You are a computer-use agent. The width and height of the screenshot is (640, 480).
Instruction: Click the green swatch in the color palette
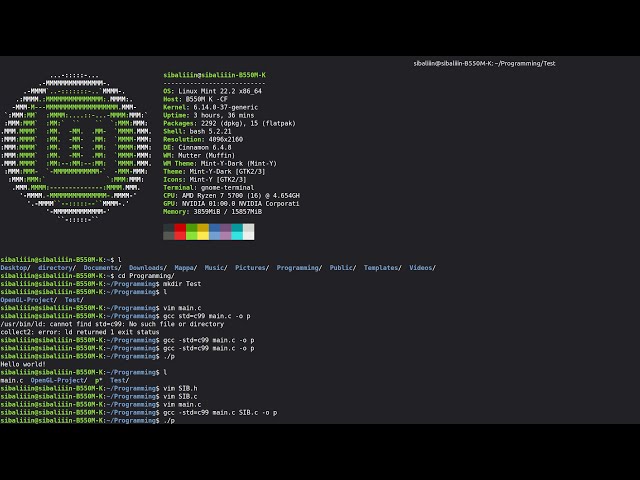coord(192,231)
